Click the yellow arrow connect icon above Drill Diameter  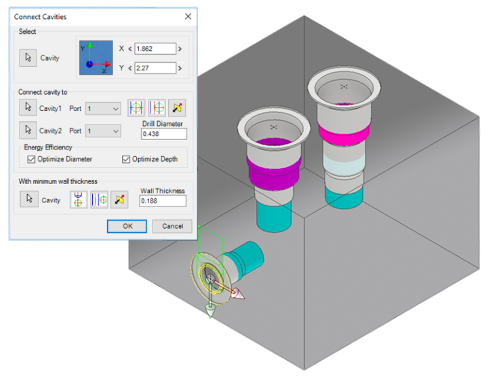[177, 108]
